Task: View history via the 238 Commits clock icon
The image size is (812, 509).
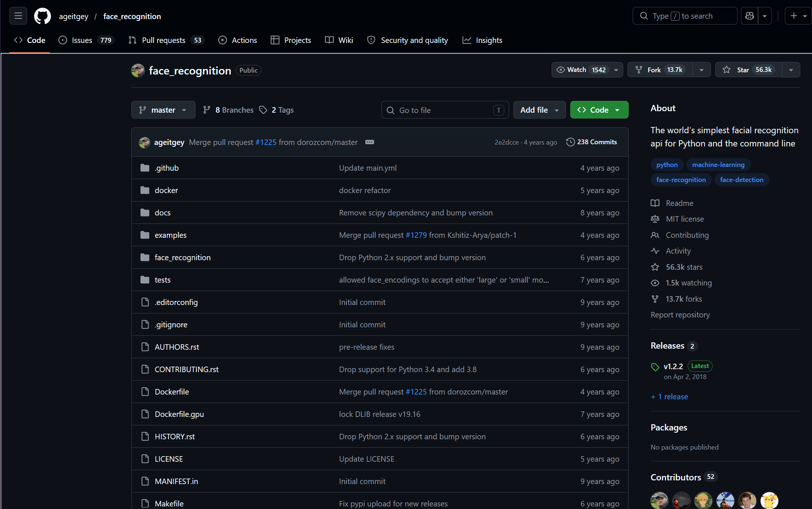Action: click(x=571, y=142)
